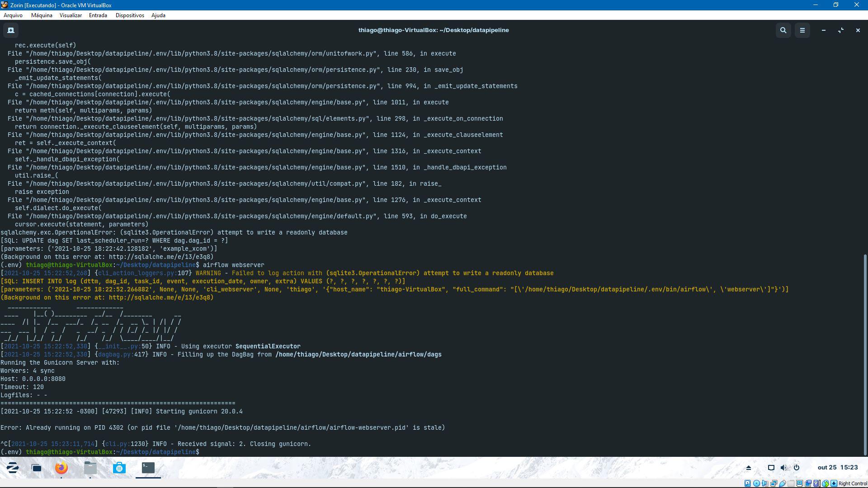Open the Zorin start menu
The height and width of the screenshot is (488, 868).
[12, 468]
